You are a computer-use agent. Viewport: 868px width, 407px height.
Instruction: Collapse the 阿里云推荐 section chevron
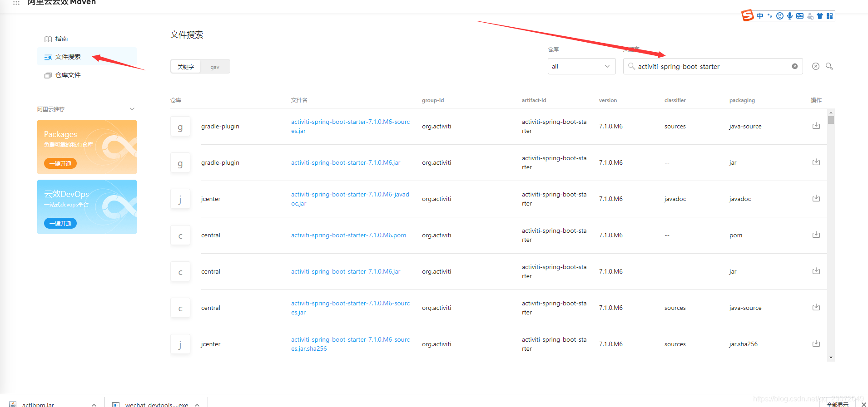point(132,109)
